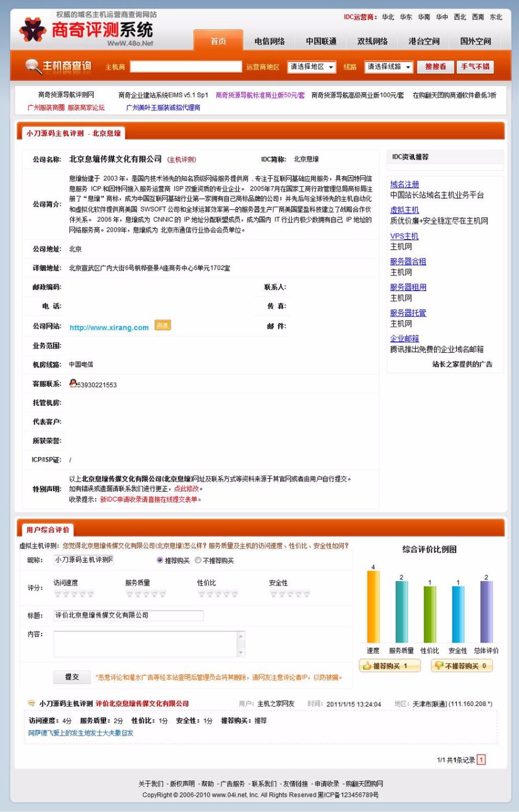Set 服务质量 rating to the fifth icon
This screenshot has height=812, width=519.
(163, 594)
